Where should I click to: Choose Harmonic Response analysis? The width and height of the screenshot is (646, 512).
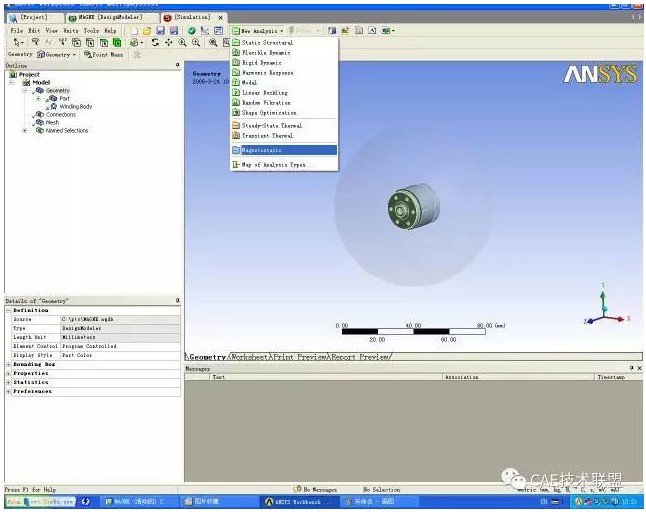coord(284,72)
